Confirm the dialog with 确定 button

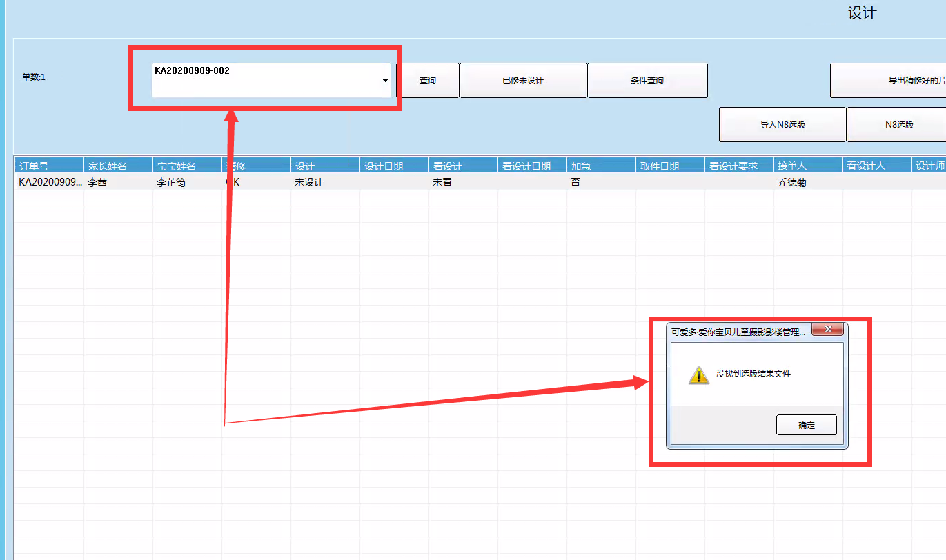point(807,426)
